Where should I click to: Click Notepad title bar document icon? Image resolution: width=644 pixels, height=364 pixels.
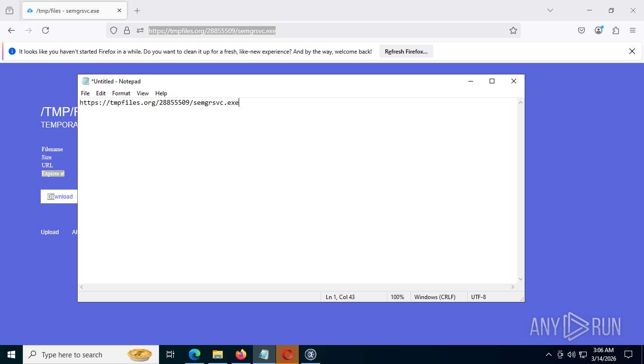coord(85,81)
